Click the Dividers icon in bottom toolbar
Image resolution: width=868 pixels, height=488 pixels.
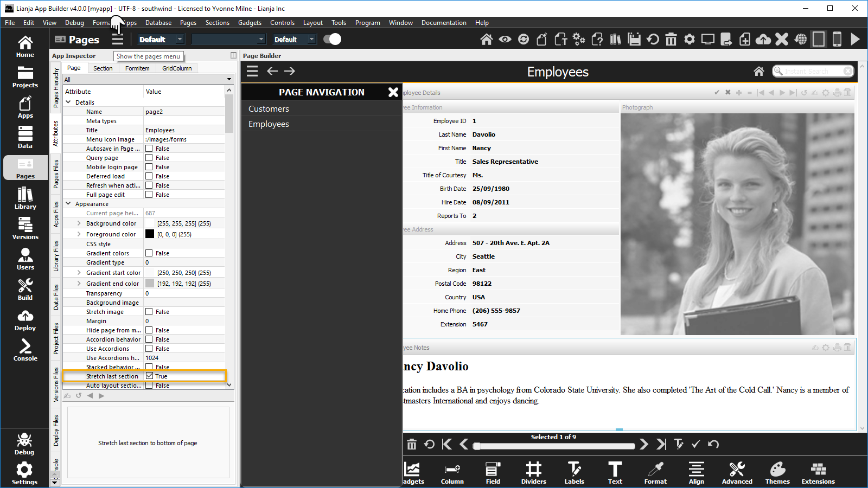pyautogui.click(x=533, y=472)
